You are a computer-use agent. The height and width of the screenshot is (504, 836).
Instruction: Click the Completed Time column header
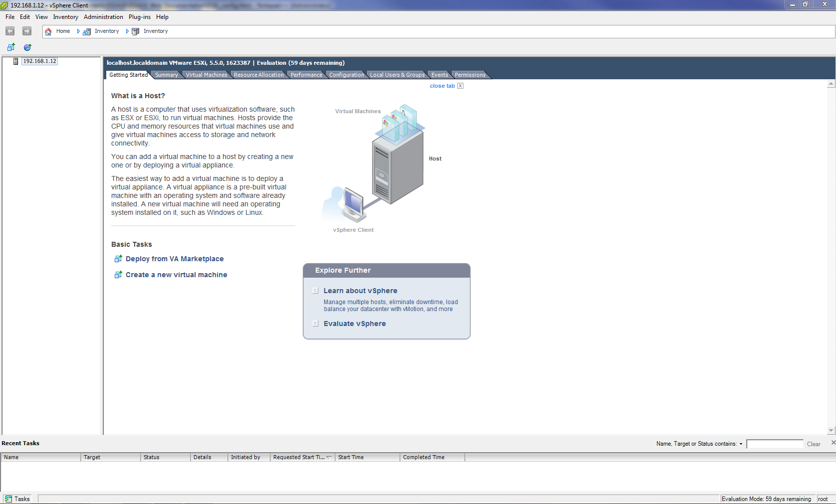coord(432,457)
